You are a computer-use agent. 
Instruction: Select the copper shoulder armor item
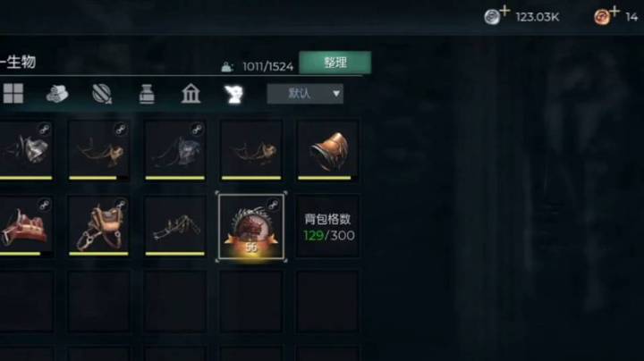click(327, 150)
